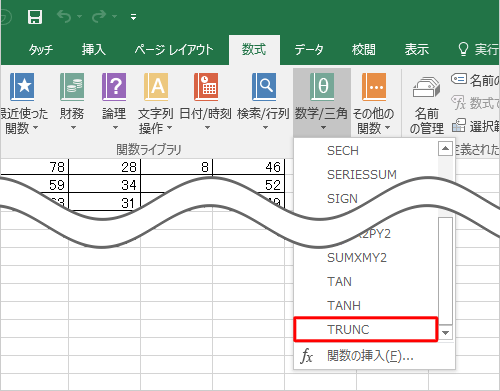
Task: Select TRUNC in the function list
Action: coord(366,329)
